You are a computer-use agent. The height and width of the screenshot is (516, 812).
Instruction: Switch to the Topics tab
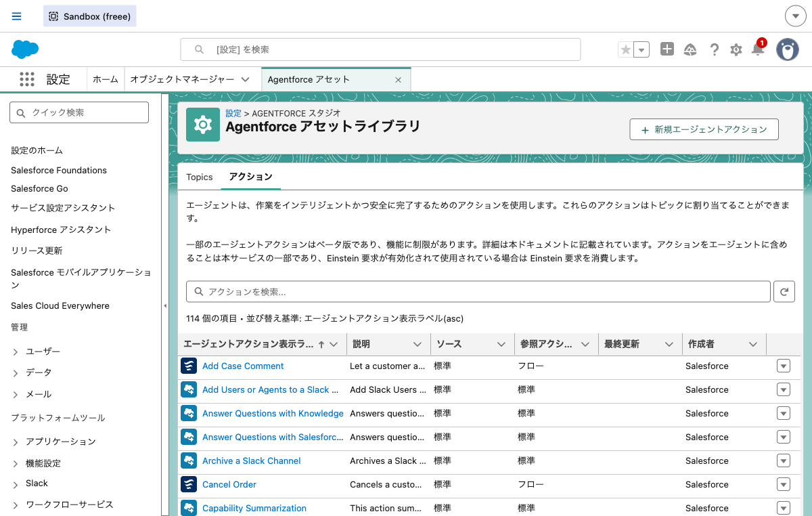coord(199,177)
